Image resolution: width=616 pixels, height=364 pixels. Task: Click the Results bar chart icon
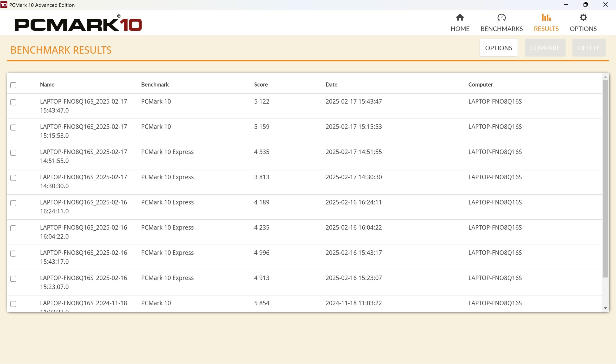546,17
